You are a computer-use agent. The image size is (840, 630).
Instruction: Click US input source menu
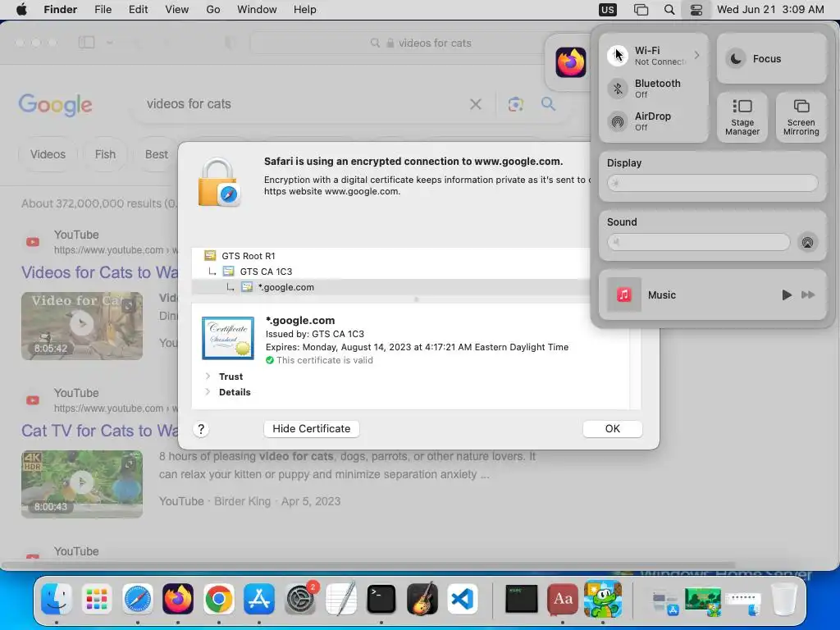click(608, 10)
